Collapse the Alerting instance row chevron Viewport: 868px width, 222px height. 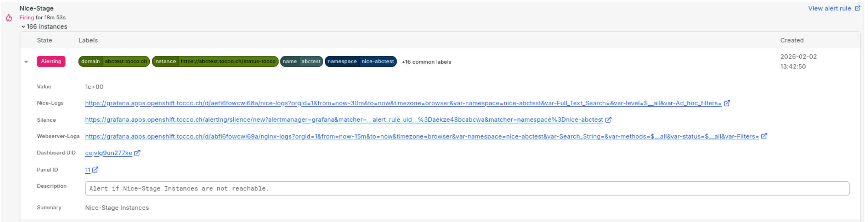(26, 62)
